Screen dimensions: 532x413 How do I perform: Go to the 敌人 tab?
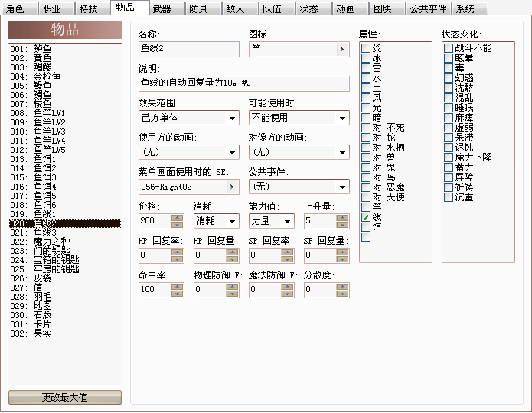coord(240,8)
